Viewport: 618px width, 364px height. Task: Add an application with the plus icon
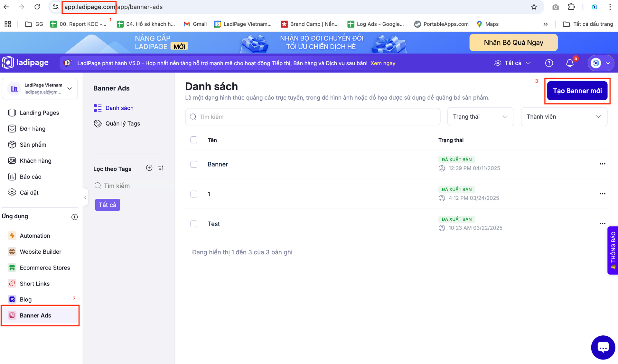[74, 217]
